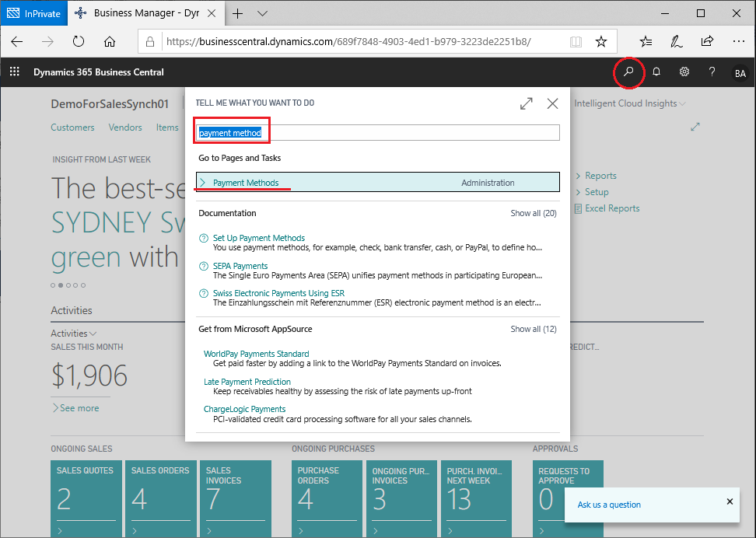The height and width of the screenshot is (538, 756).
Task: Click the search text field with payment method
Action: click(377, 133)
